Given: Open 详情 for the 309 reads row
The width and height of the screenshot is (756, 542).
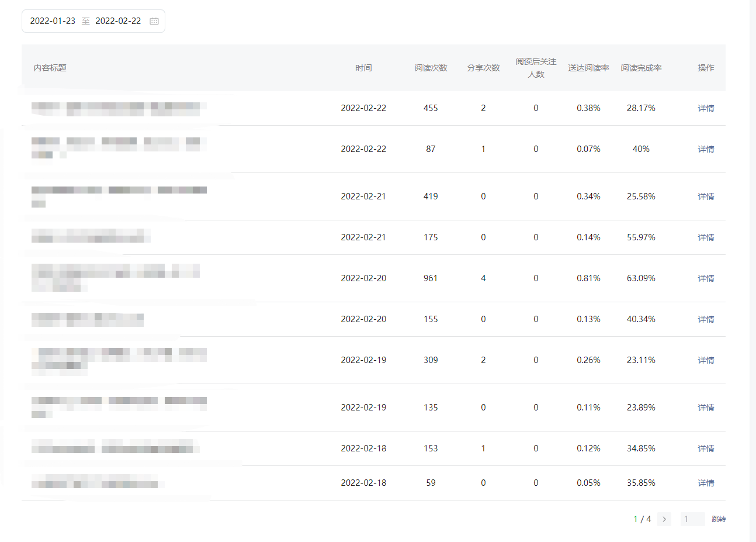Looking at the screenshot, I should 706,360.
